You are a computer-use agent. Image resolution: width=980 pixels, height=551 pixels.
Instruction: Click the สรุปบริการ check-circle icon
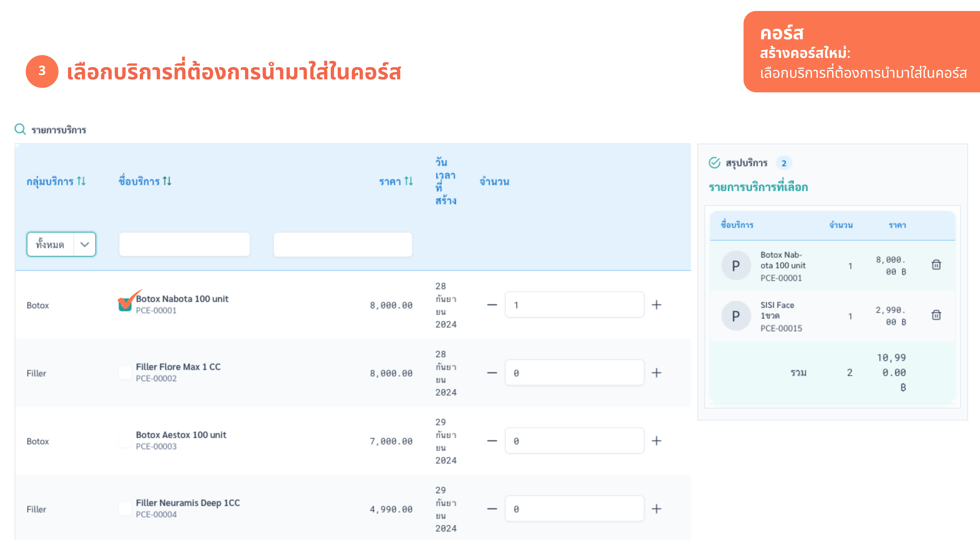pos(715,163)
